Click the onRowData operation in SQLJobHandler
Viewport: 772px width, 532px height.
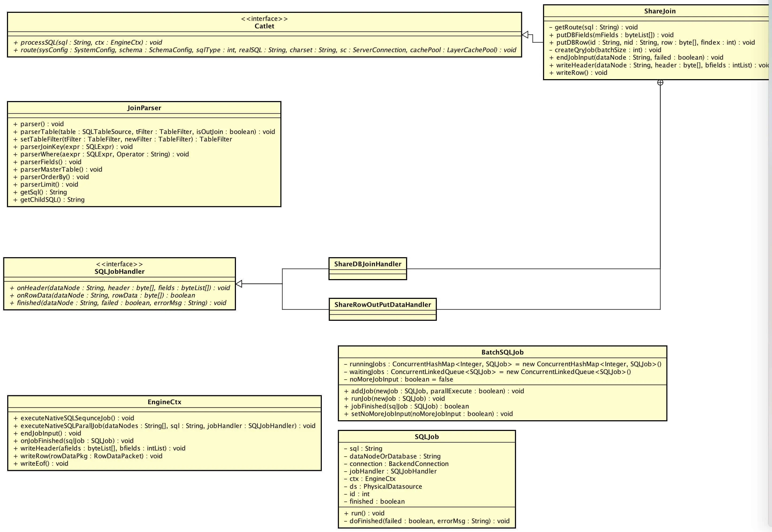coord(103,295)
